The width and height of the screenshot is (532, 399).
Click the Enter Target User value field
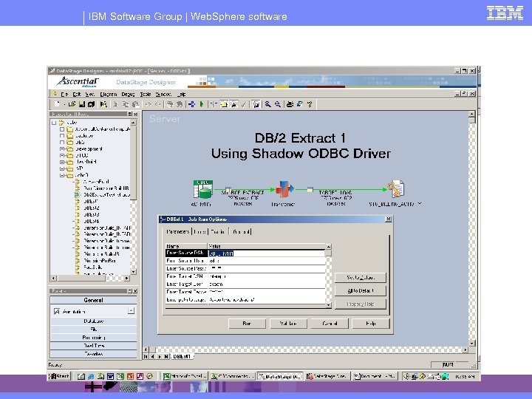coord(266,284)
